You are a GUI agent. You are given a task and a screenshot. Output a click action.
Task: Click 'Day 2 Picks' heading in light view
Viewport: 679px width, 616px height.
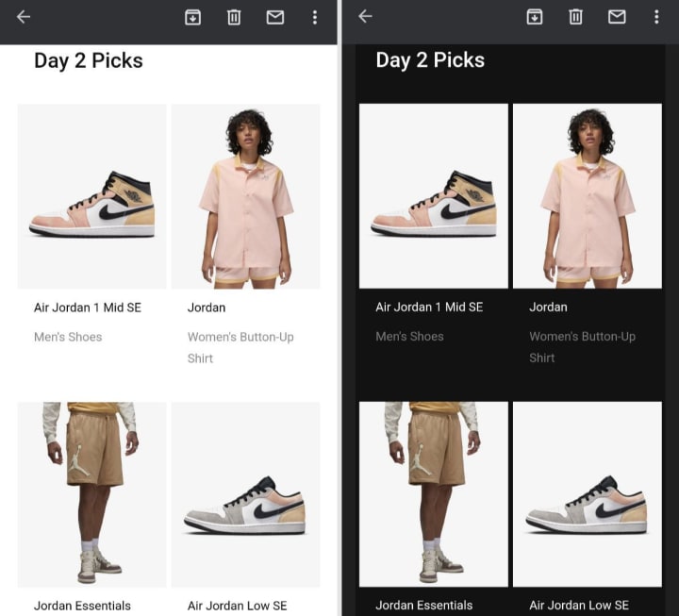pyautogui.click(x=89, y=60)
